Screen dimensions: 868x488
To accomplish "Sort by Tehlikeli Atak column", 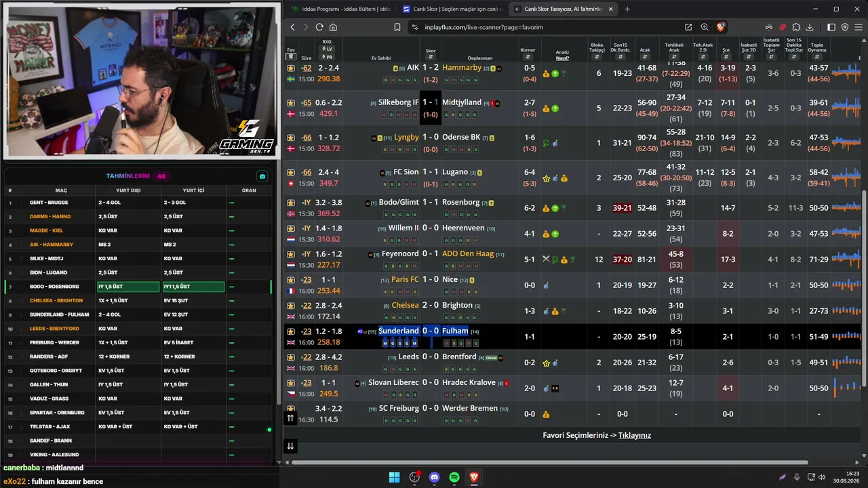I will (x=674, y=58).
